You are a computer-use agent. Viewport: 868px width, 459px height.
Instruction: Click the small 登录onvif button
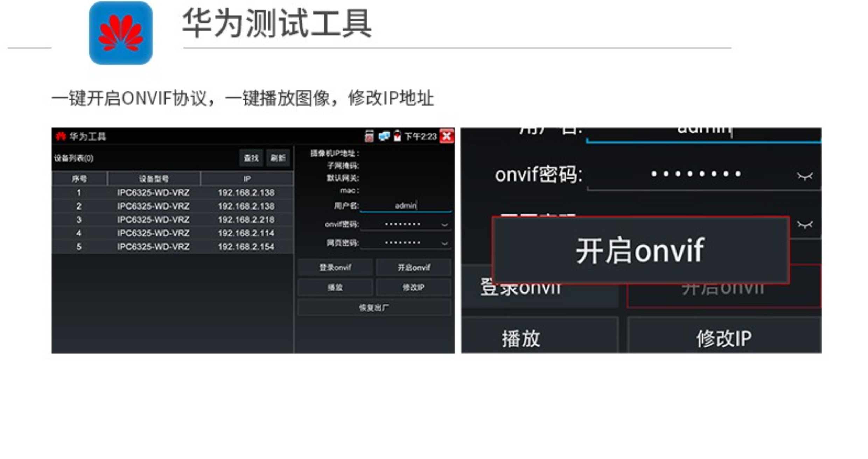pos(335,268)
